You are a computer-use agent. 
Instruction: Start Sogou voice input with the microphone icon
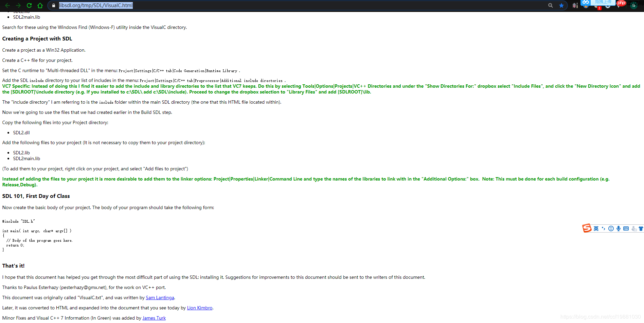619,228
